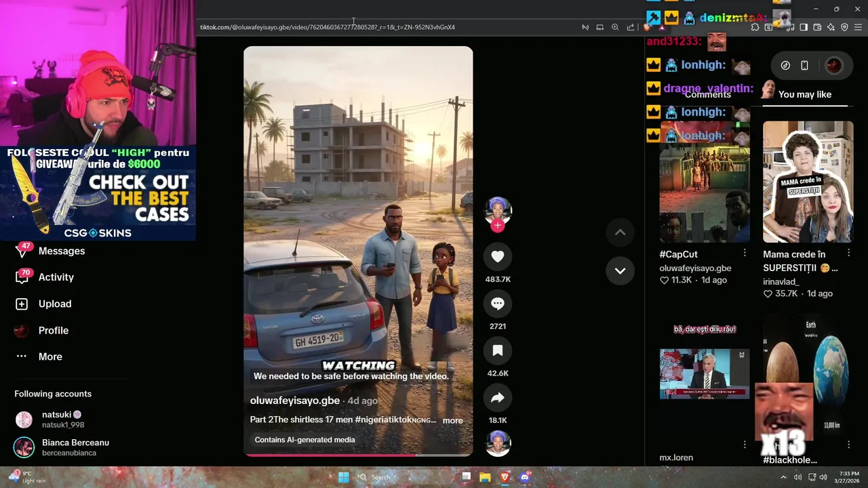This screenshot has width=868, height=488.
Task: Click Contains AI-generated media label
Action: click(x=304, y=440)
